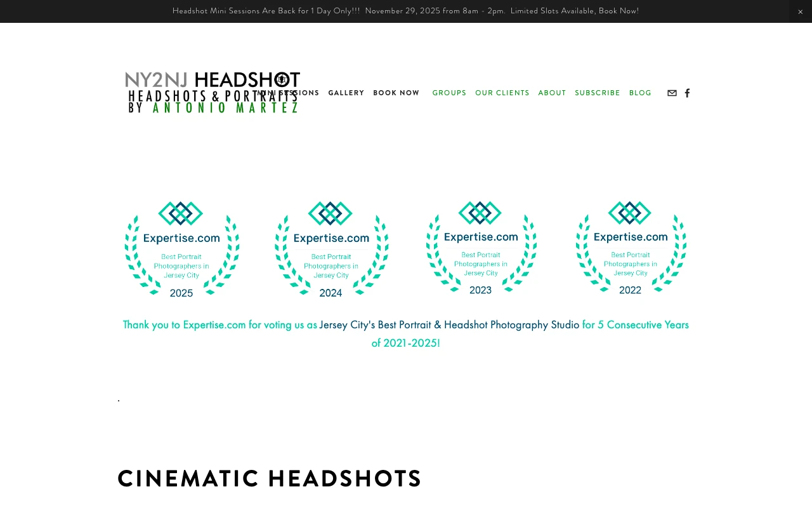
Task: Click "Jersey City's Best Portrait & Headshot" text
Action: click(449, 325)
